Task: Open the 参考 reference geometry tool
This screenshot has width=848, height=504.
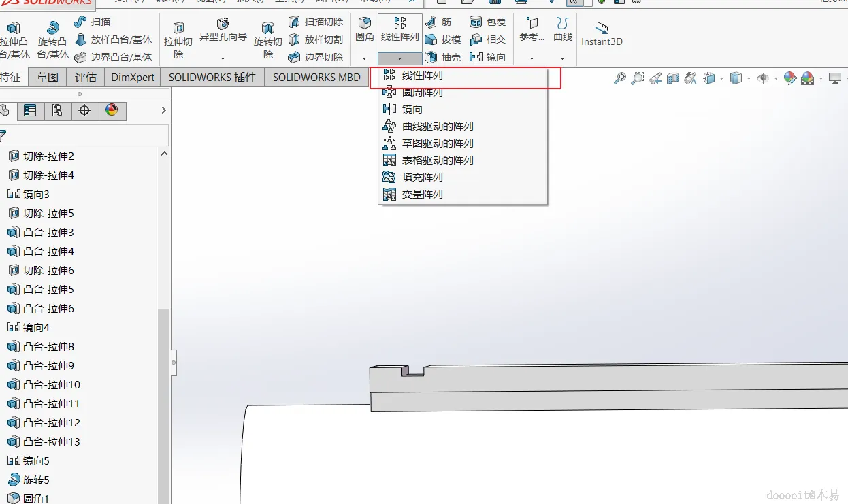Action: coord(532,31)
